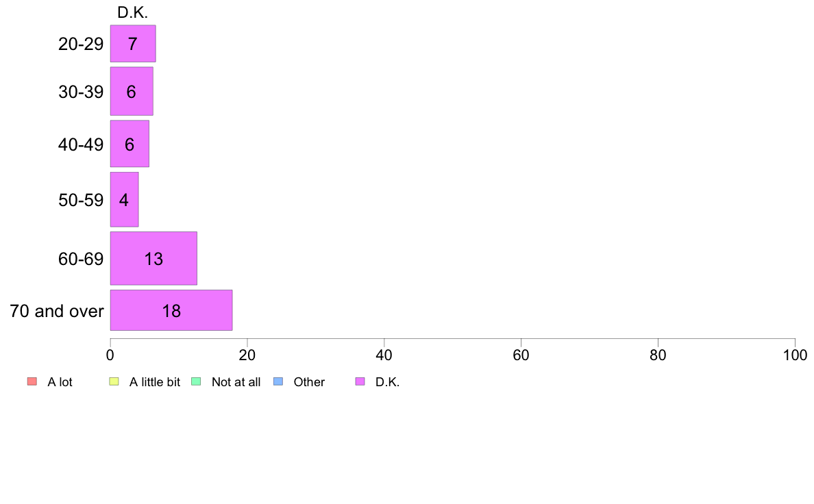Click the 100 tick label on axis
Image resolution: width=814 pixels, height=504 pixels.
pos(795,355)
